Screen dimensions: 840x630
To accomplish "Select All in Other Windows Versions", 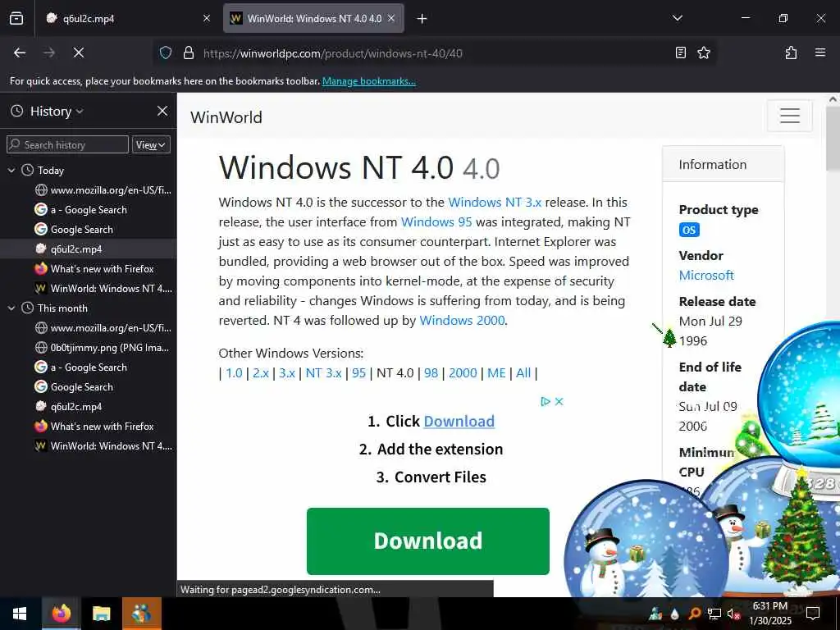I will coord(523,373).
